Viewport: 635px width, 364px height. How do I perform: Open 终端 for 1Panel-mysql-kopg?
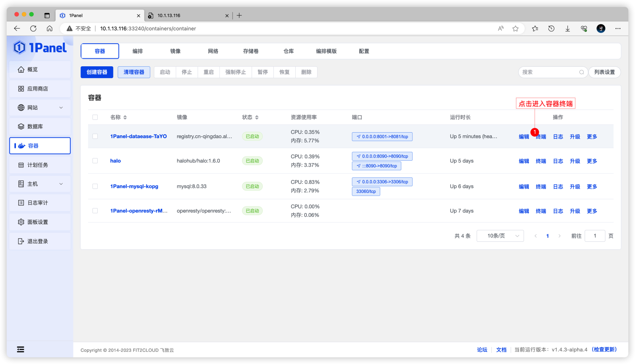coord(541,187)
